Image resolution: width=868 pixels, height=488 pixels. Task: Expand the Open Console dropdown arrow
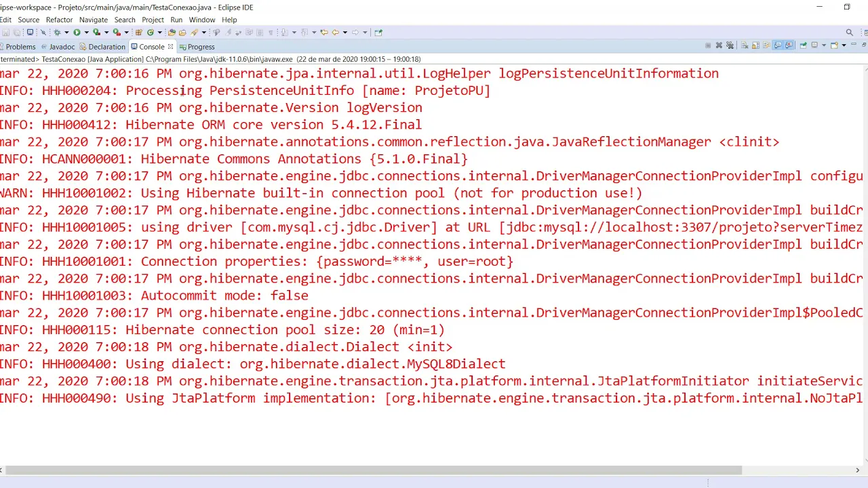[844, 45]
